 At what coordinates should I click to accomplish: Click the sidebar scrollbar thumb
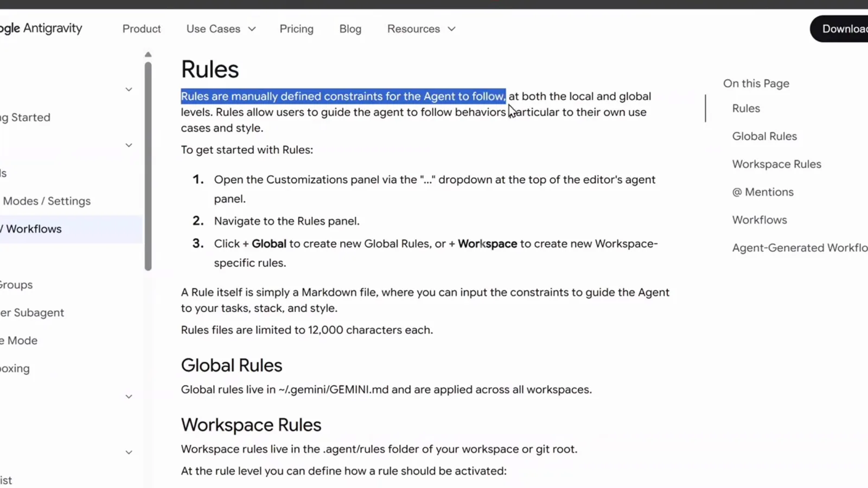pos(148,166)
